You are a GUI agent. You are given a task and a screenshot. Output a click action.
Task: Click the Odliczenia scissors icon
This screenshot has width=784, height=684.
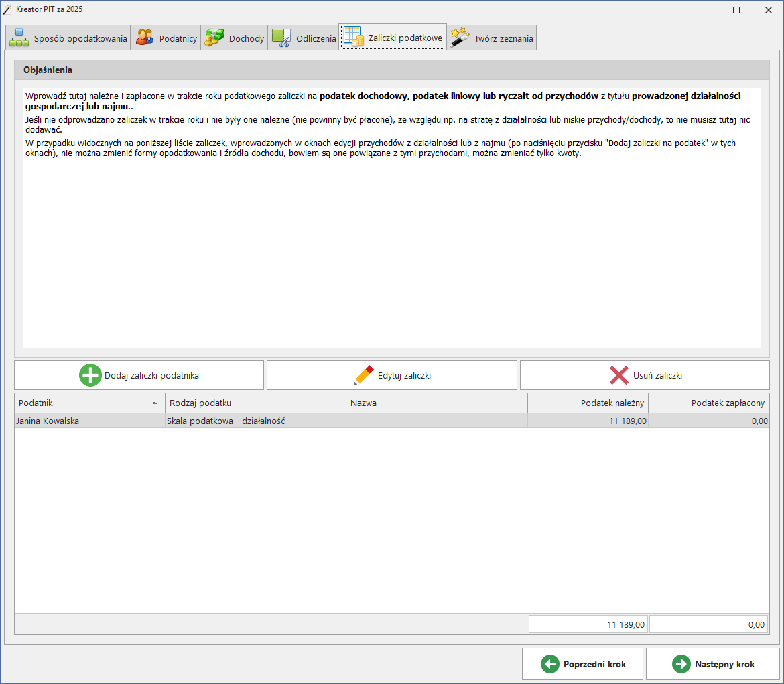pos(281,38)
